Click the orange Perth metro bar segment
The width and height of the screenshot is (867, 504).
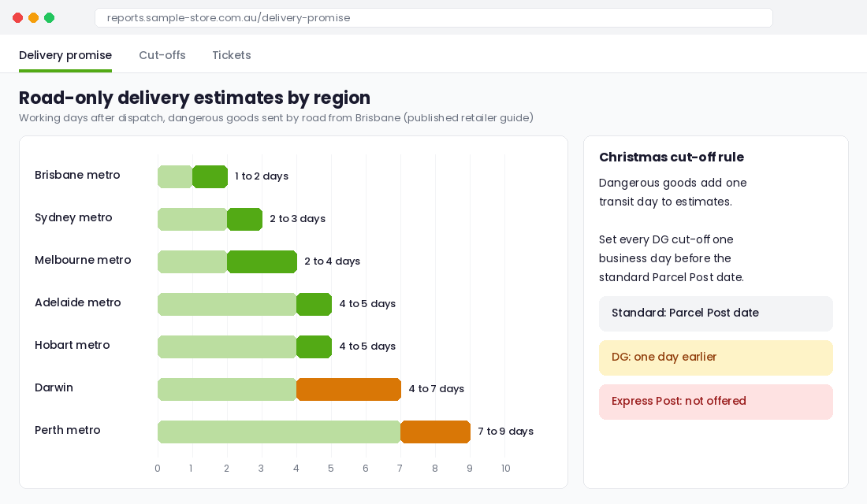(x=436, y=432)
